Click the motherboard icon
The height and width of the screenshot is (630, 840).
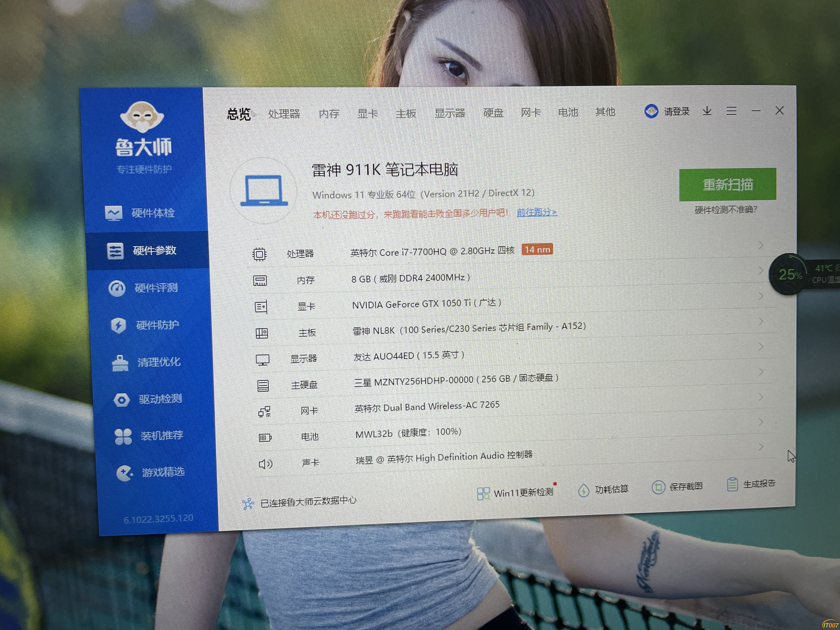(262, 333)
